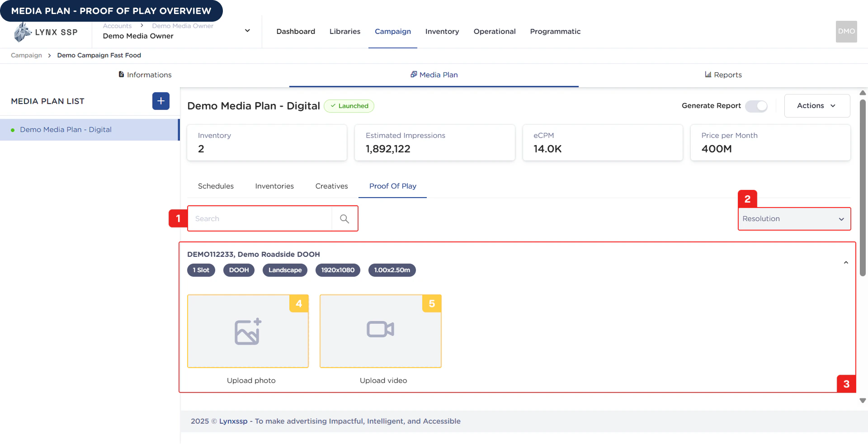
Task: Click the eCPM 14.0K card
Action: tap(603, 142)
